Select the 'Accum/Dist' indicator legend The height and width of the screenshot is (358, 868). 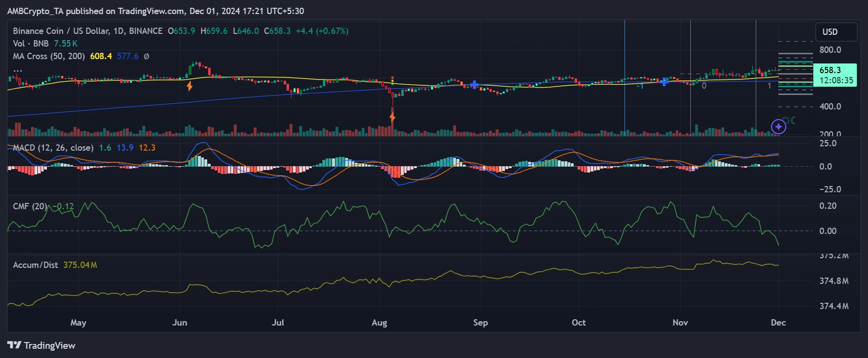click(x=35, y=265)
